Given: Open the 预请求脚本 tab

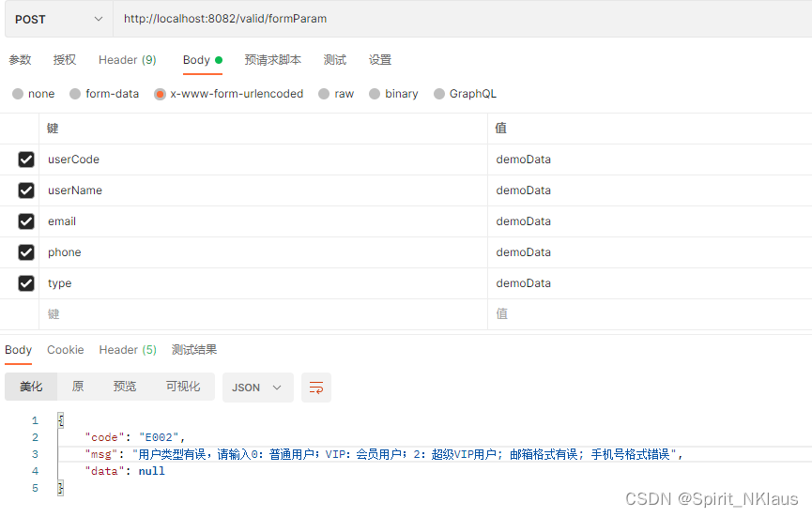Looking at the screenshot, I should [x=273, y=60].
